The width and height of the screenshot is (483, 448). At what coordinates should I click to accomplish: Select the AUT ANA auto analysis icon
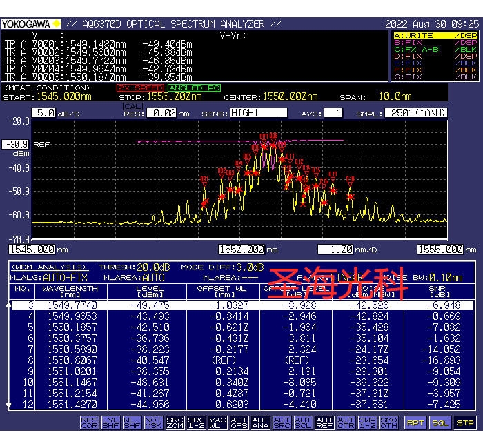click(x=260, y=422)
